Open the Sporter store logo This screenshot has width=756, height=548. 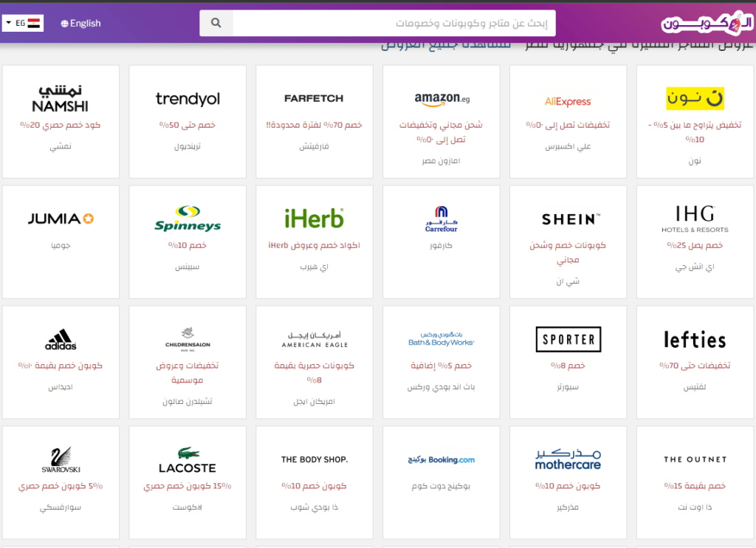[x=568, y=339]
